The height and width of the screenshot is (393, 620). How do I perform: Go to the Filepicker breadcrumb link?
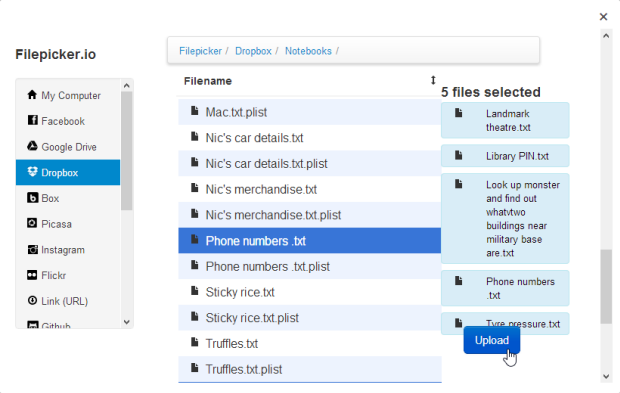pyautogui.click(x=200, y=51)
